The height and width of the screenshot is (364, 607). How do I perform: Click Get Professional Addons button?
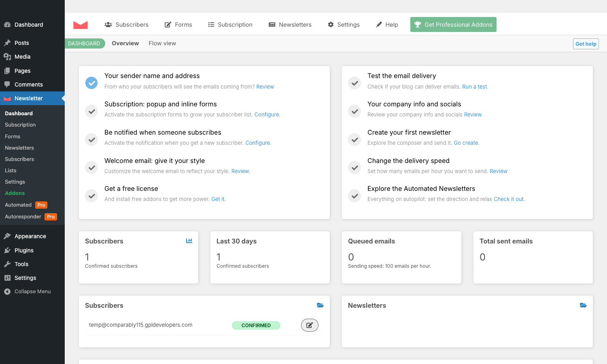coord(453,24)
